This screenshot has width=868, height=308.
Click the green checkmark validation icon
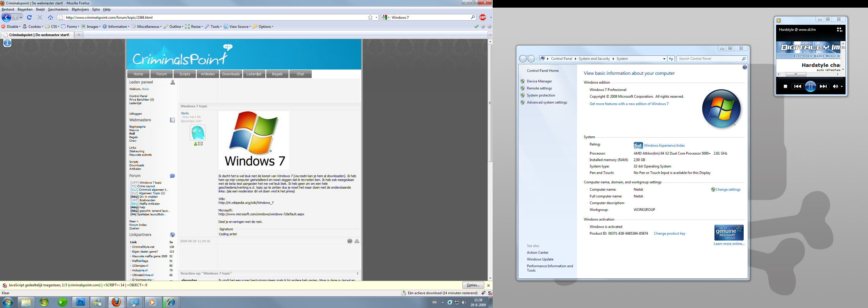(x=477, y=27)
